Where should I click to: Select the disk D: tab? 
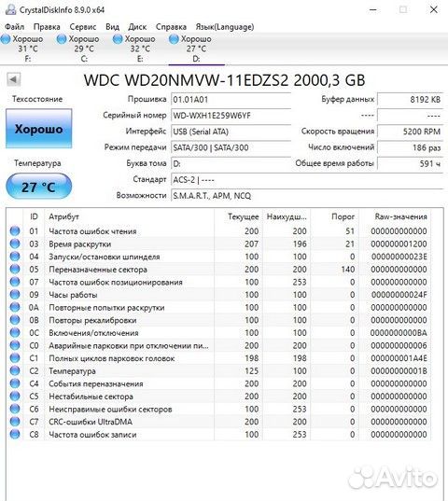196,49
